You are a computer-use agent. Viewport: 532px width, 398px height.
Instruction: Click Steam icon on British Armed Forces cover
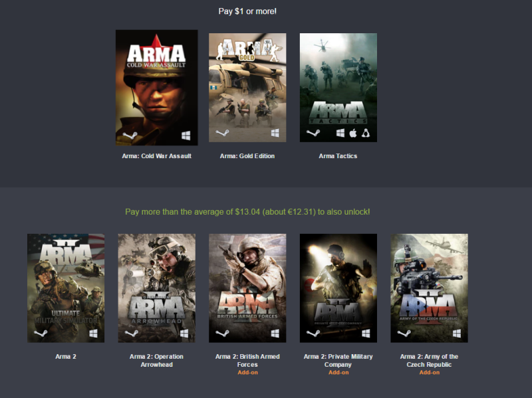[x=222, y=334]
